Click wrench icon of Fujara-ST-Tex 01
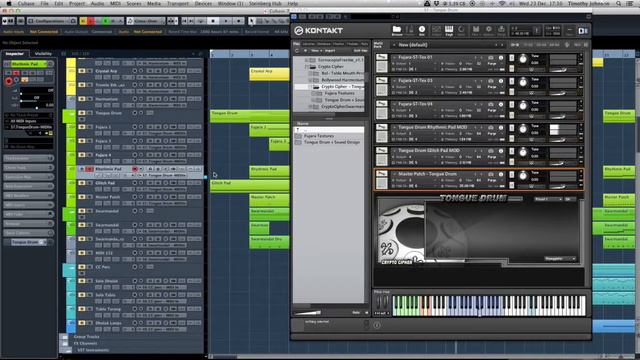 click(382, 57)
